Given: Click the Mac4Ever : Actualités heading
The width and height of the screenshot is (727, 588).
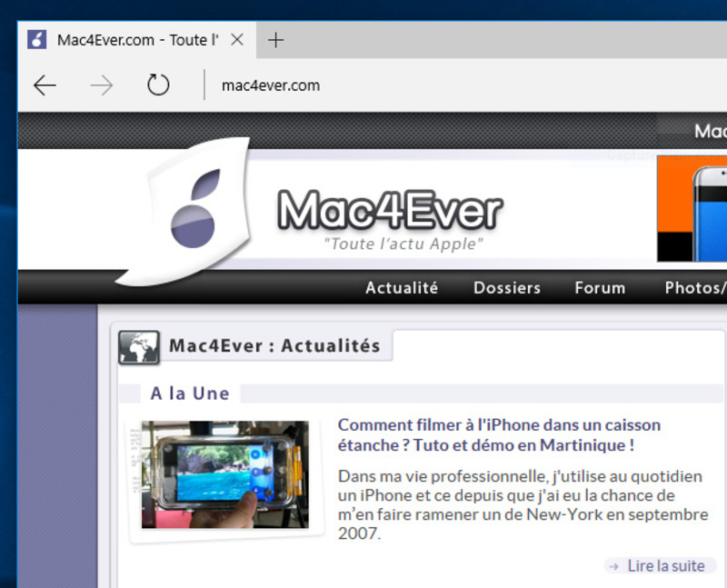Looking at the screenshot, I should point(274,346).
